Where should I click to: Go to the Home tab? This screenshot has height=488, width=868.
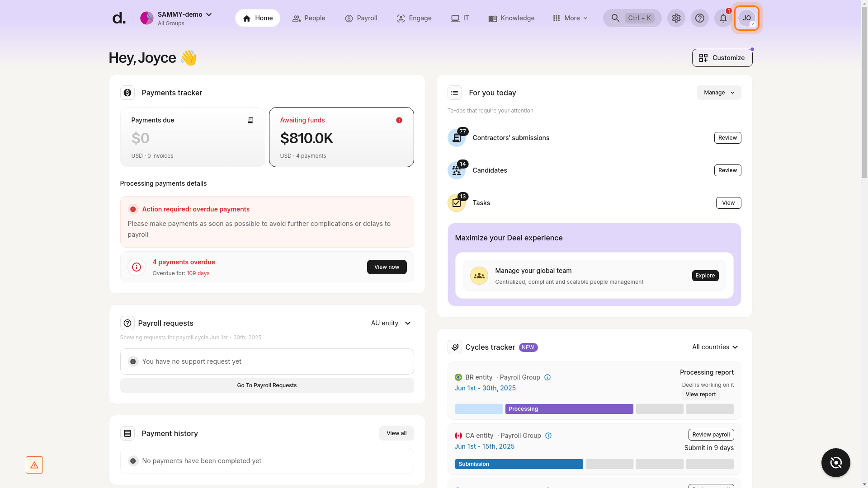[x=258, y=18]
